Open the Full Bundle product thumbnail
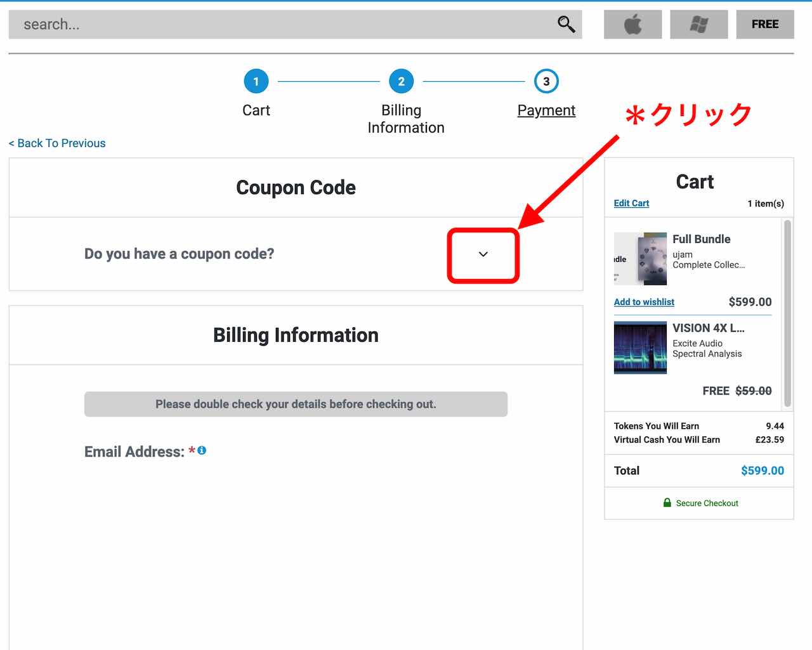Image resolution: width=812 pixels, height=650 pixels. tap(640, 259)
